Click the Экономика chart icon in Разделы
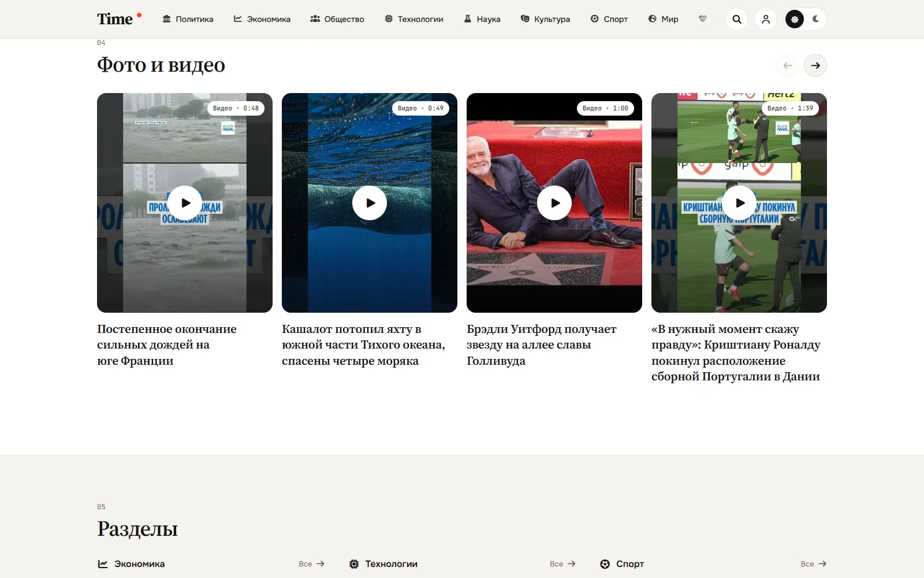Image resolution: width=924 pixels, height=578 pixels. point(103,564)
